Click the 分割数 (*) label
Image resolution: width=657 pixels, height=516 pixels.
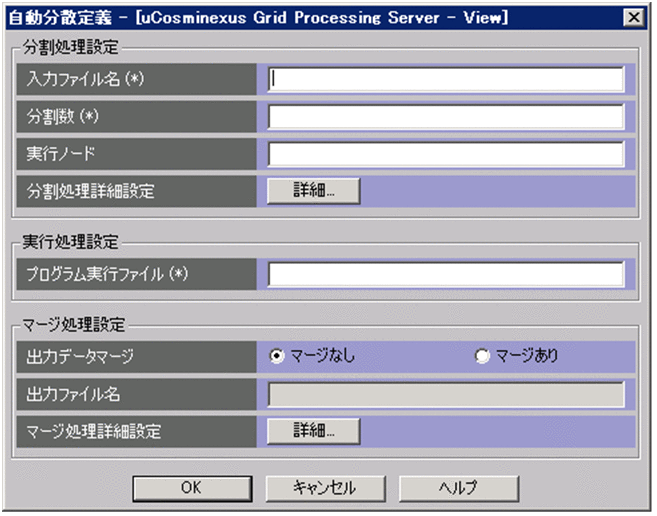(63, 117)
